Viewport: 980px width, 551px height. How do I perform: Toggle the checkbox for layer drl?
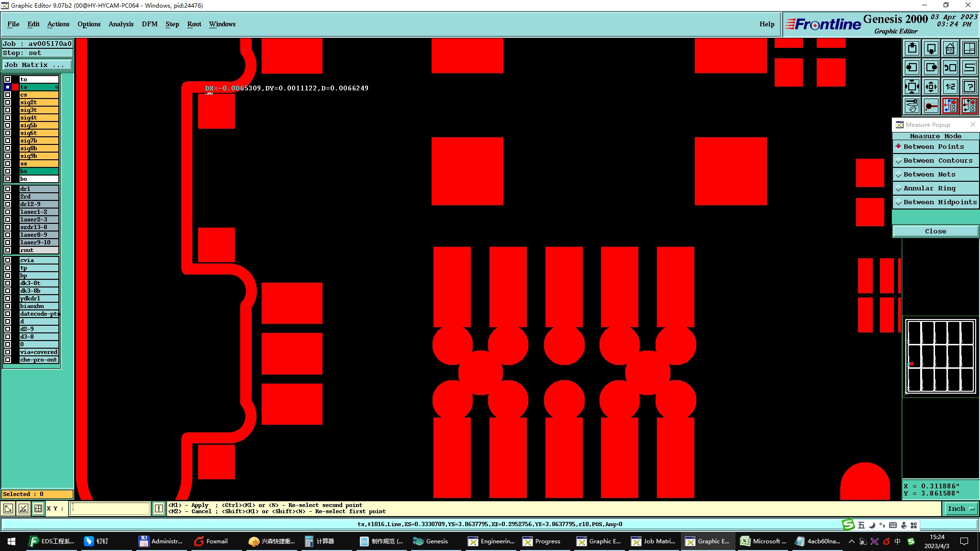click(x=8, y=189)
